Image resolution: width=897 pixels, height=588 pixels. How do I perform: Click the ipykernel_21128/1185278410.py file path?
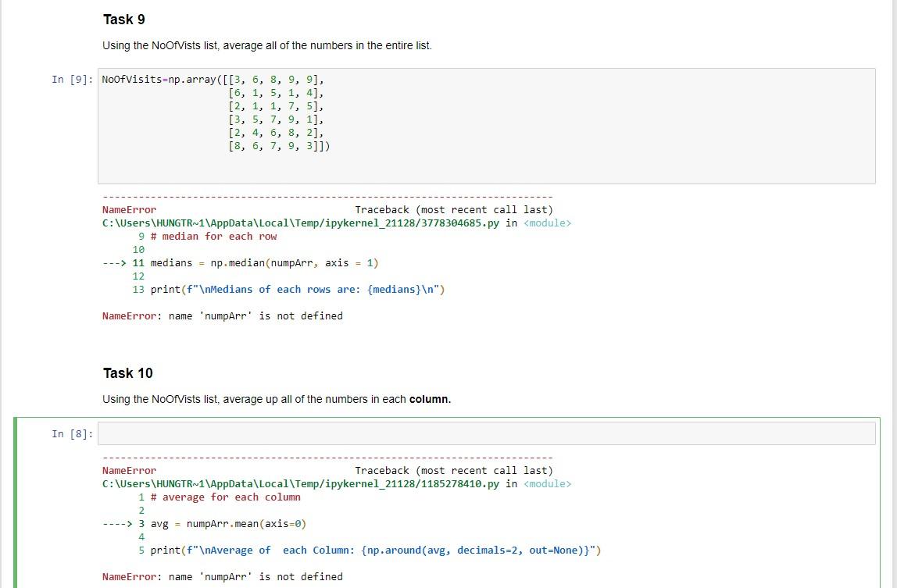coord(301,484)
